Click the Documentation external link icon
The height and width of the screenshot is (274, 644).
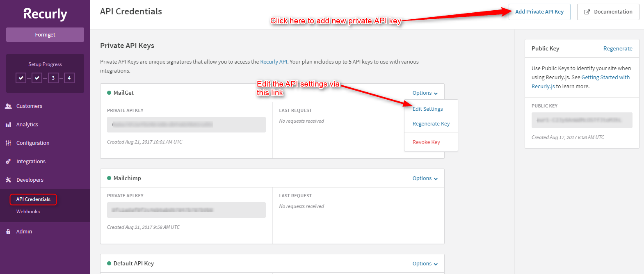(x=587, y=12)
